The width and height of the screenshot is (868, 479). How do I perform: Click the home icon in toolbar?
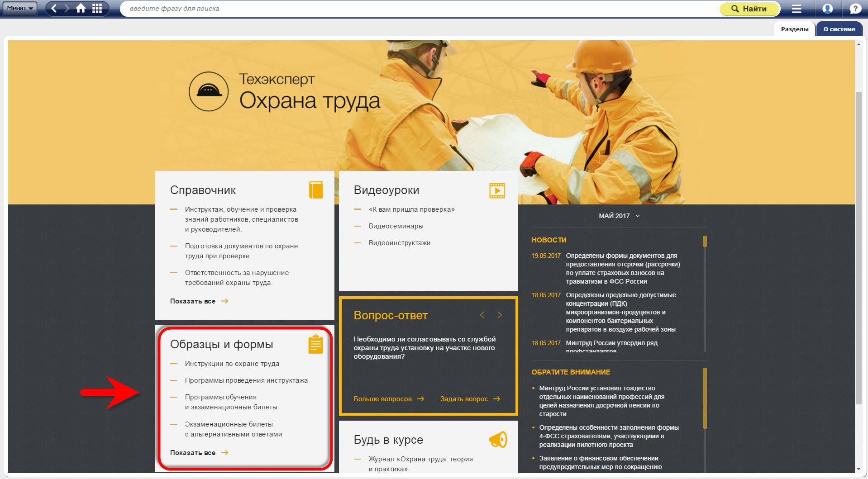click(x=81, y=8)
